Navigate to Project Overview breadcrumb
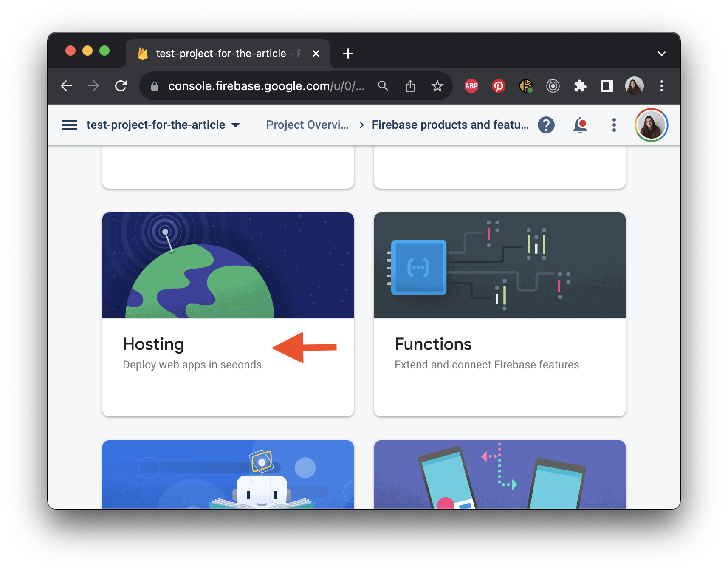The width and height of the screenshot is (728, 572). pos(307,125)
